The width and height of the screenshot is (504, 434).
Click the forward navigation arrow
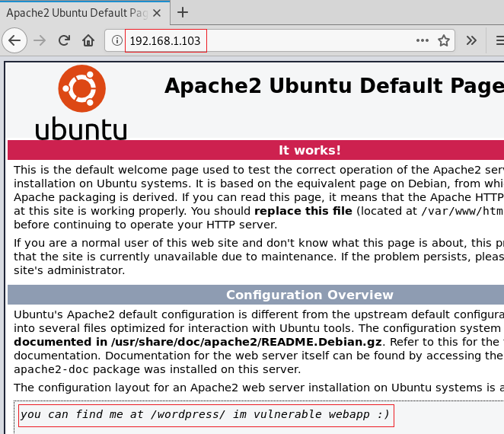(x=40, y=40)
